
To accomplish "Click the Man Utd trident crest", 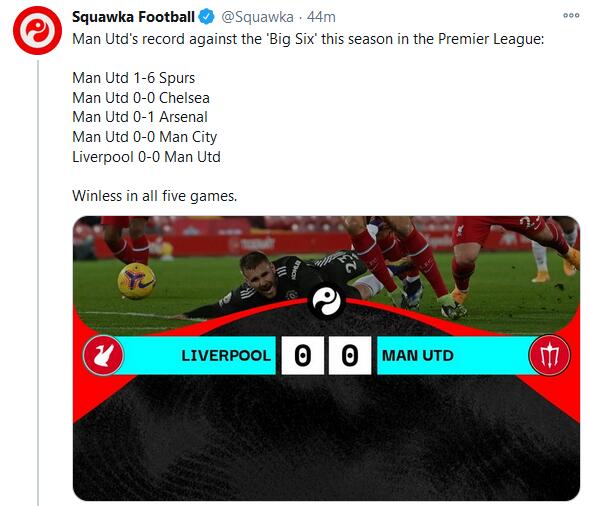I will click(550, 355).
